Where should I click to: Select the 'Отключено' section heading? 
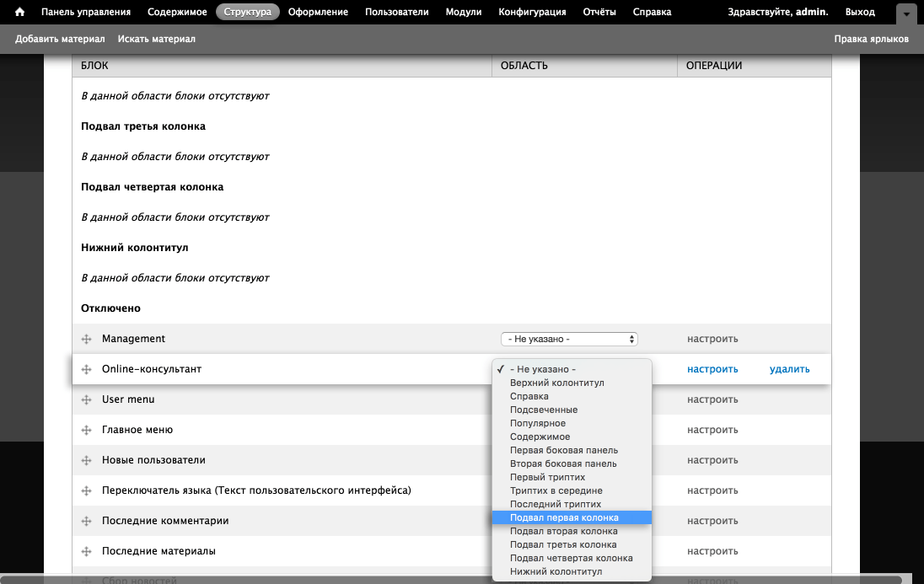point(110,308)
